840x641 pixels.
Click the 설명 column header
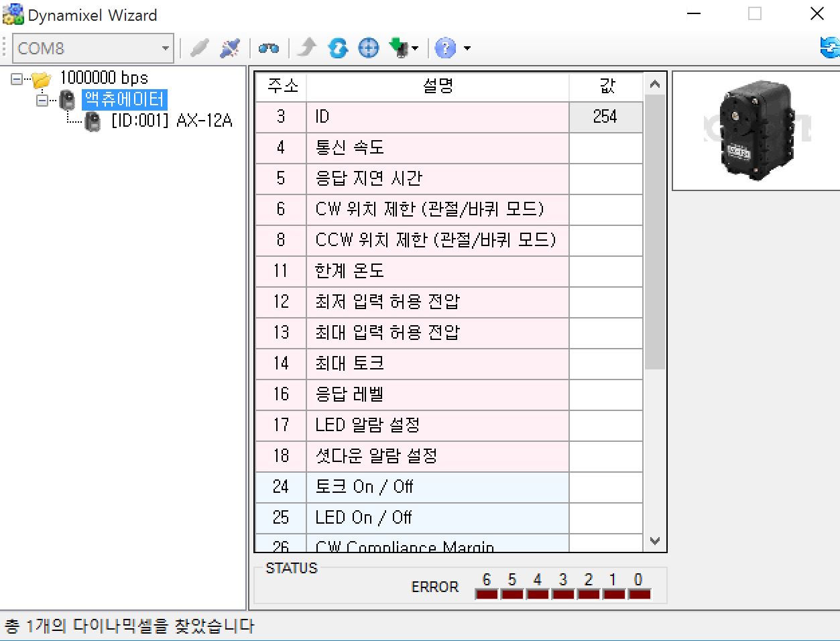click(x=438, y=86)
